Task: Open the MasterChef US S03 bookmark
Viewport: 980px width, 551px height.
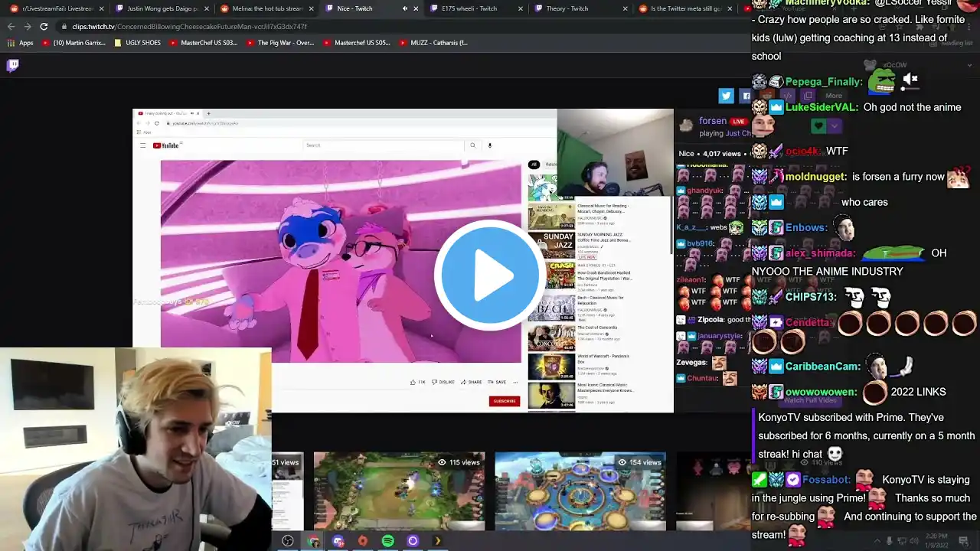Action: click(x=203, y=43)
